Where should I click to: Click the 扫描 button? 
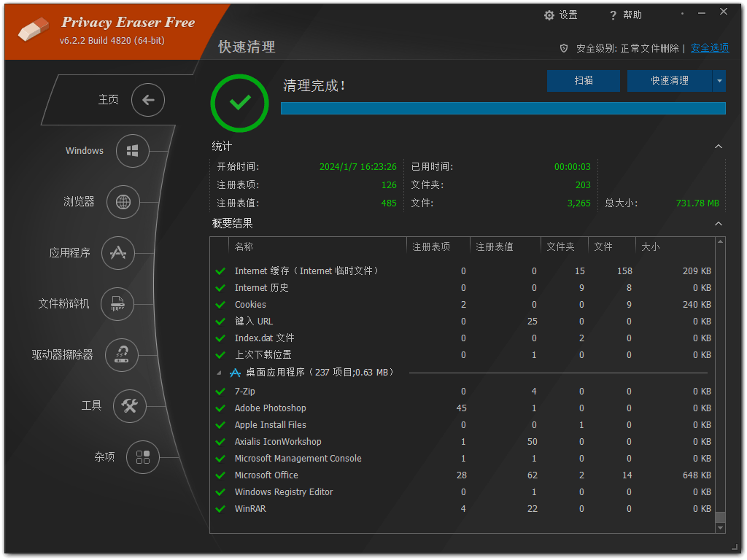583,81
